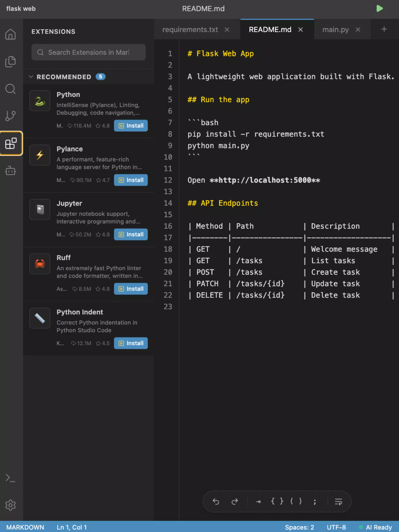This screenshot has height=532, width=399.
Task: Click line number 23 in gutter
Action: point(168,306)
